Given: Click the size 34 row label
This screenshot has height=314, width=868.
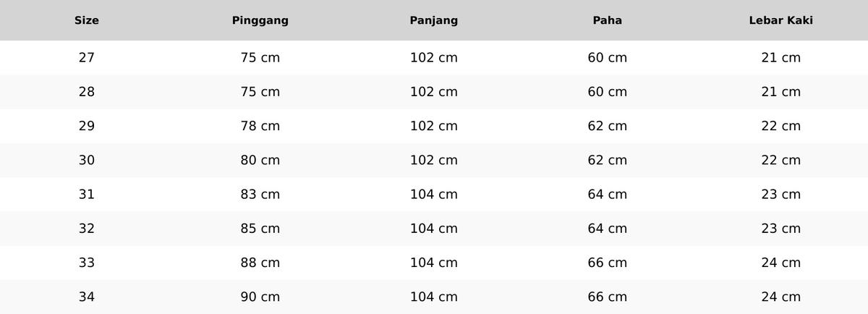Looking at the screenshot, I should (87, 297).
